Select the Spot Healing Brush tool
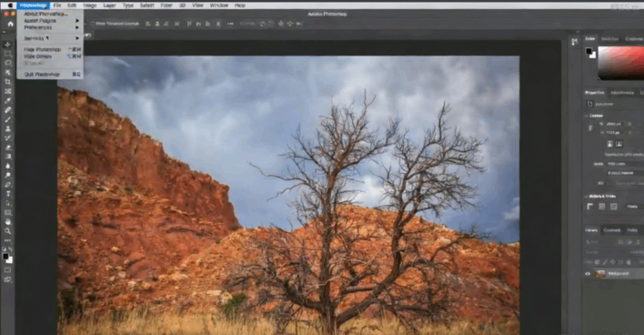 [7, 110]
